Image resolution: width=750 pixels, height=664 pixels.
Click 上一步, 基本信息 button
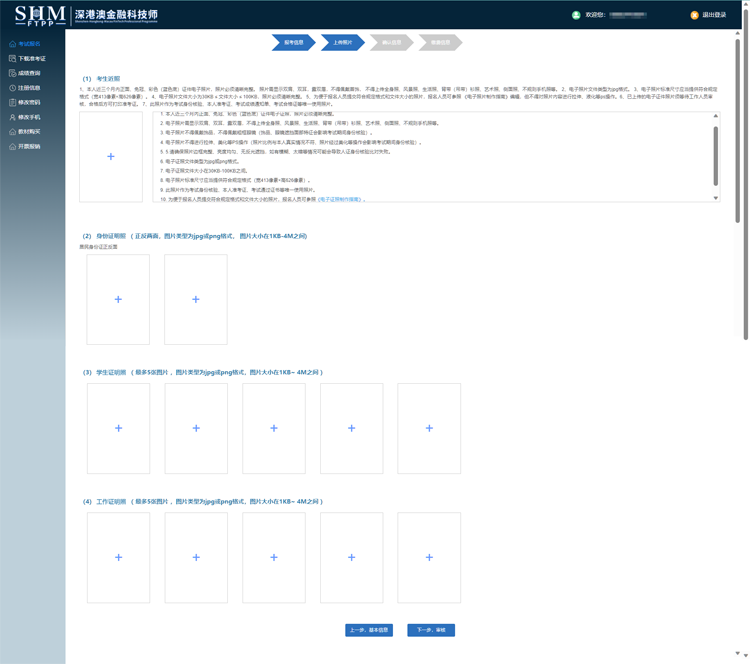coord(369,630)
